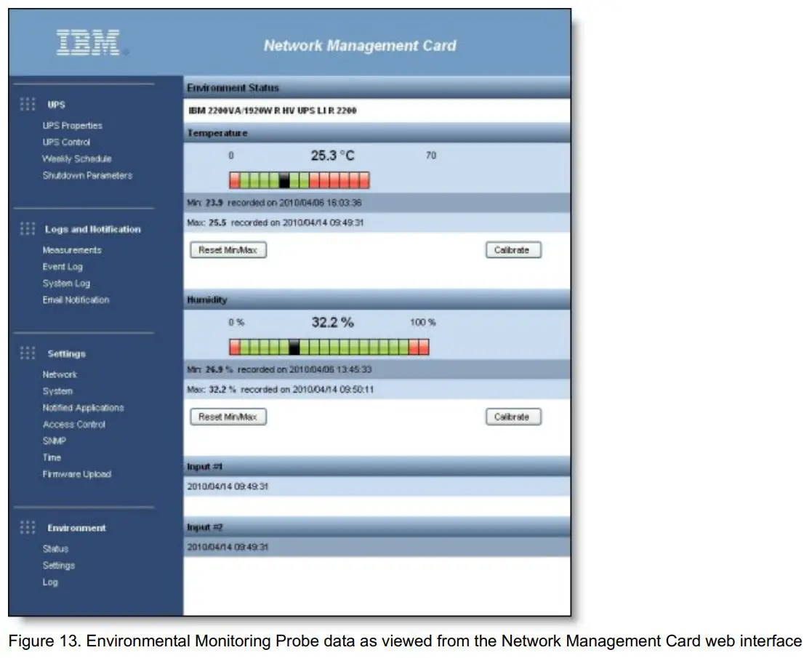Calibrate the Humidity sensor
The image size is (812, 658).
(513, 417)
